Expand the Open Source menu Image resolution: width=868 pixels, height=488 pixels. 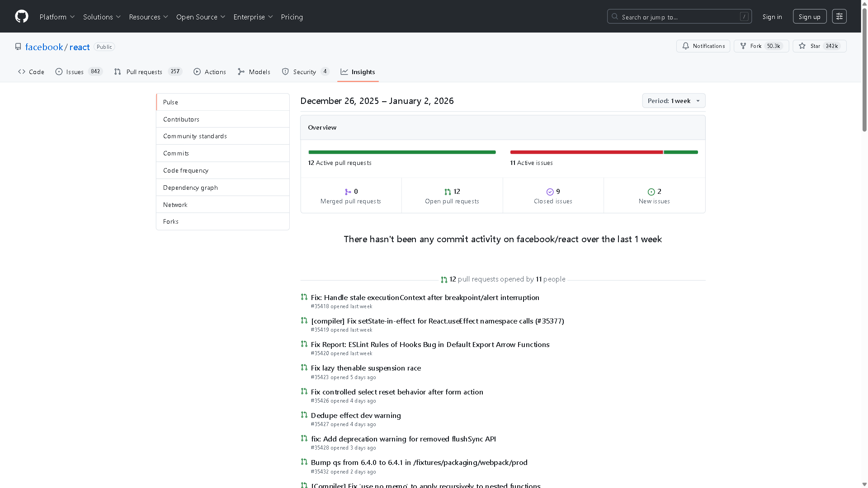(x=201, y=17)
